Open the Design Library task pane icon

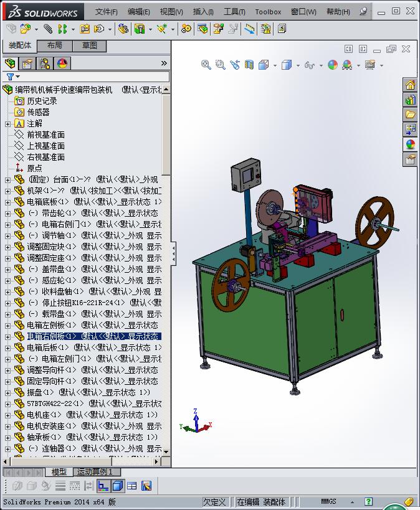coord(410,100)
